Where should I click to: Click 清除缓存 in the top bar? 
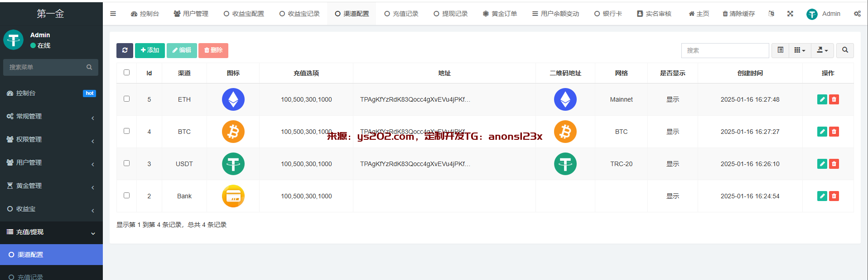click(x=738, y=14)
